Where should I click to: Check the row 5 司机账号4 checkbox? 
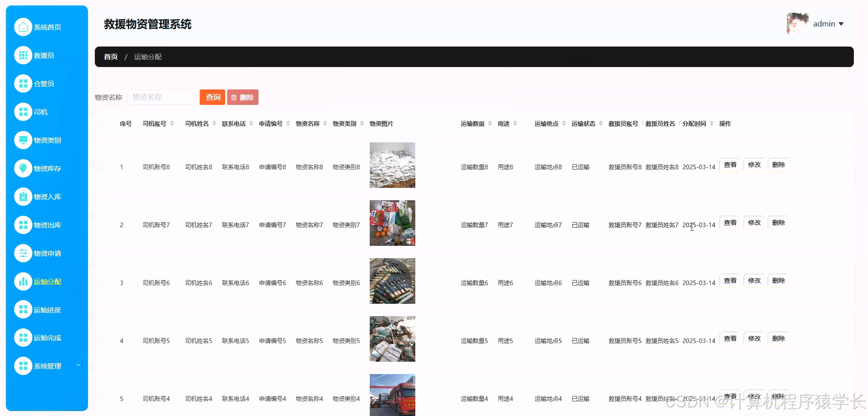click(100, 399)
